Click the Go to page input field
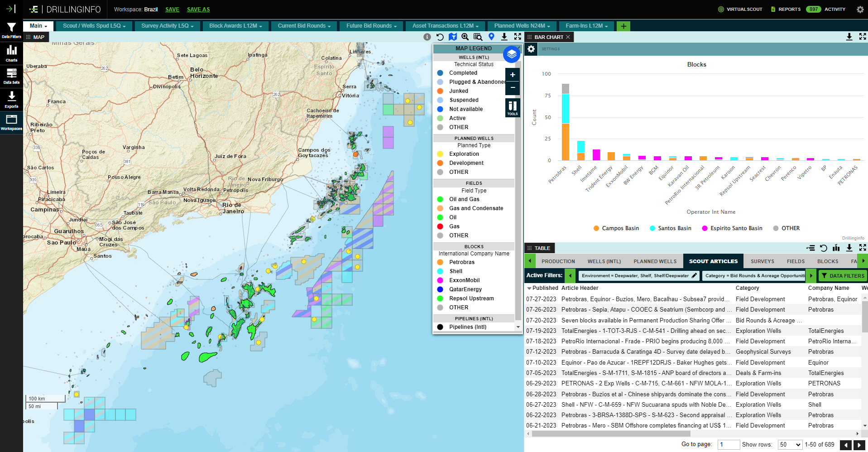 (728, 444)
